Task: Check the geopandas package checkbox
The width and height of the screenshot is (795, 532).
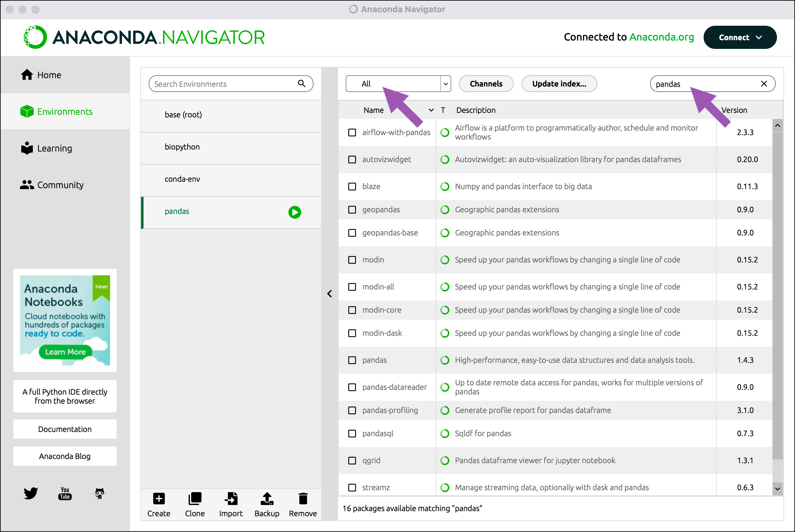Action: 352,210
